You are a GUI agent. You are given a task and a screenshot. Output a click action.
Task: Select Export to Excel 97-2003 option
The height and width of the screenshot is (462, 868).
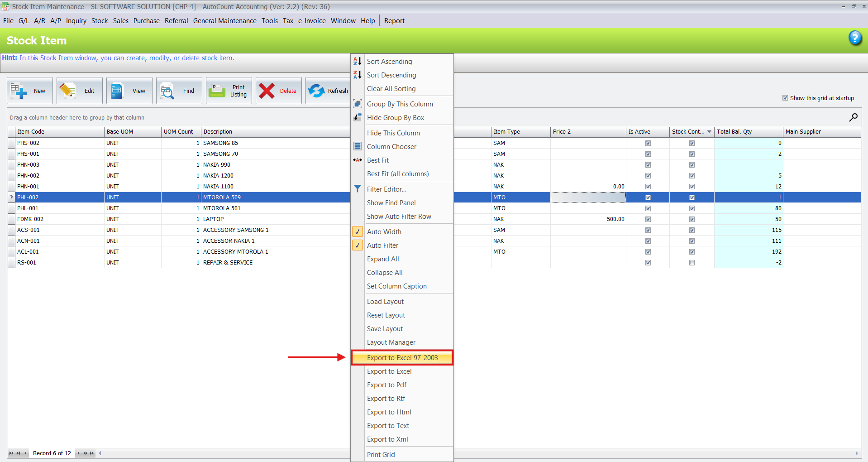click(402, 358)
